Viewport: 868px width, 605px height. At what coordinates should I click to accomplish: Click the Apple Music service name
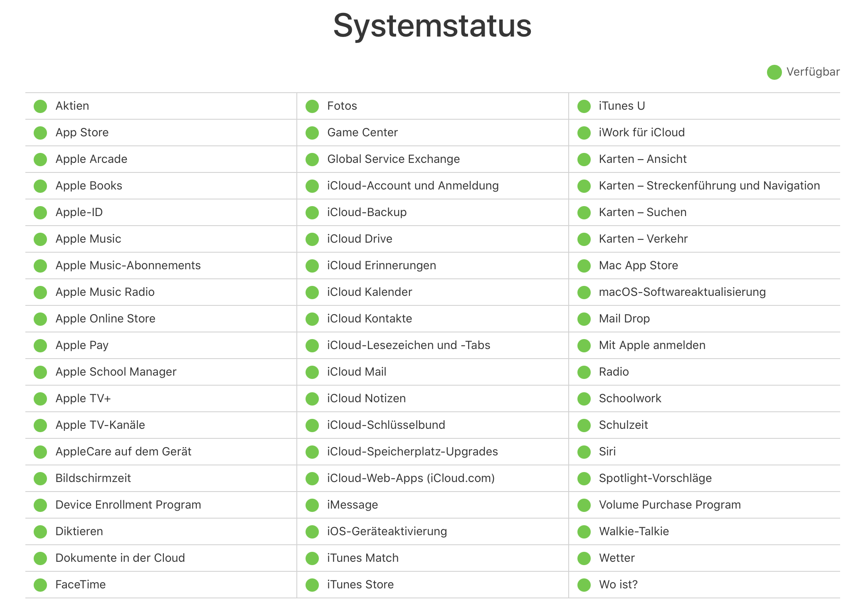88,239
